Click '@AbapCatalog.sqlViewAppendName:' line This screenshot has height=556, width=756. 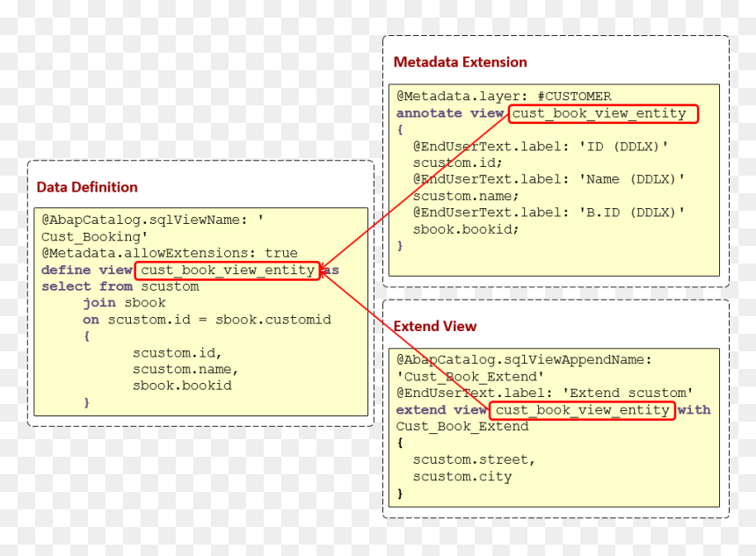click(524, 359)
